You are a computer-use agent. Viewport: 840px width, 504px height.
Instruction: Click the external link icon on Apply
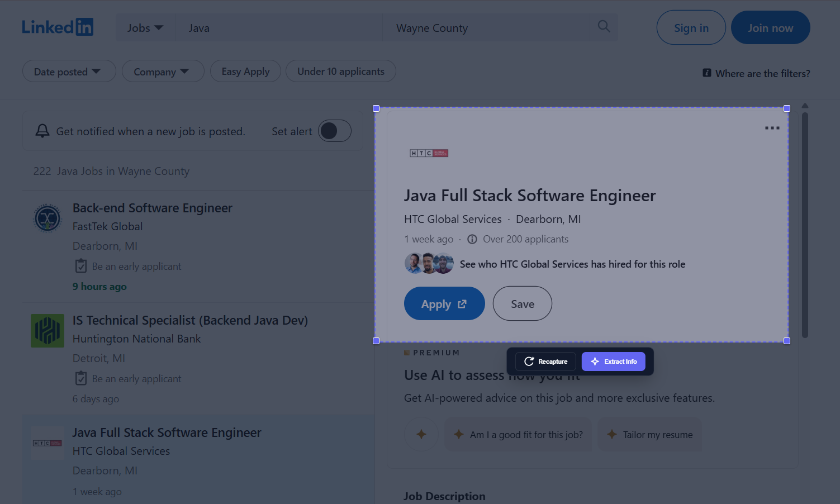[x=462, y=304]
